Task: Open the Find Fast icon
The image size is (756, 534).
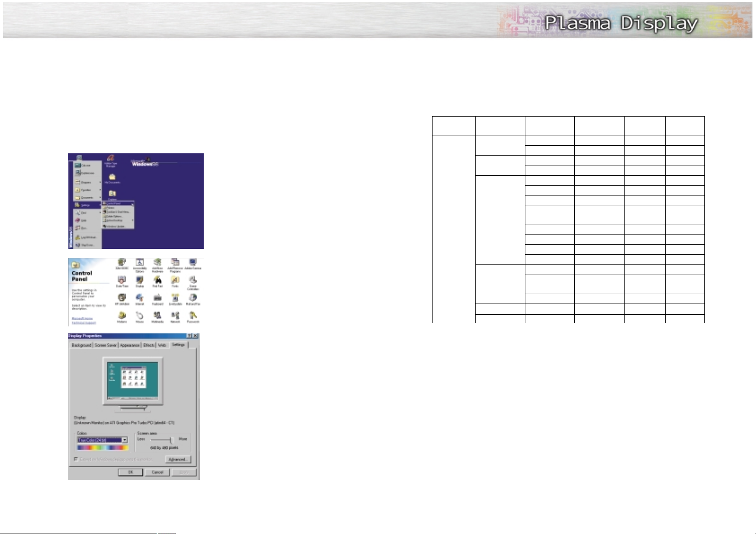Action: 157,282
